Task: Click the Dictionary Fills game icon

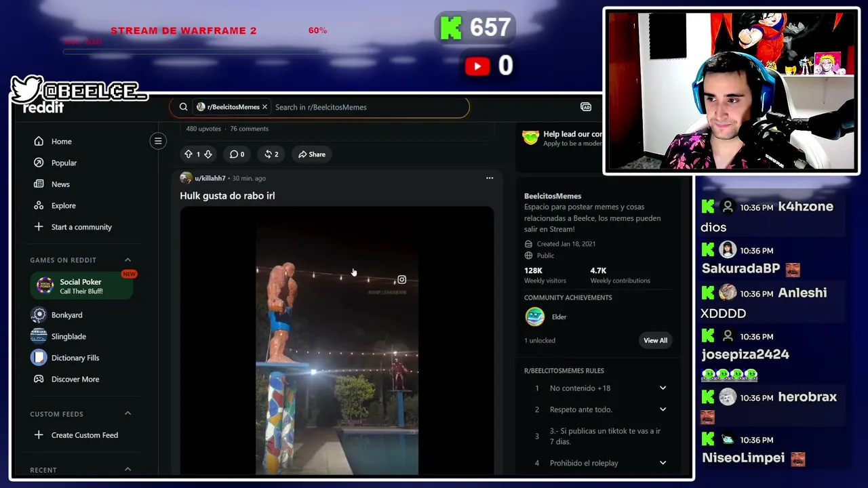Action: [x=39, y=358]
